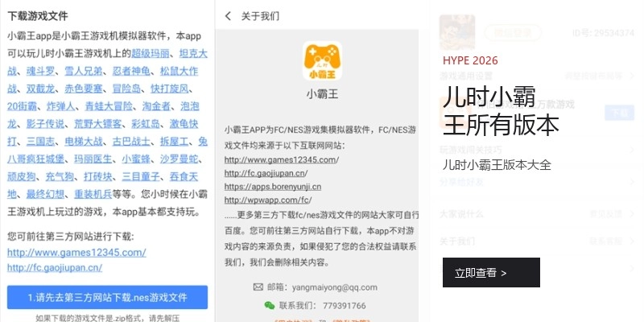This screenshot has height=322, width=644.
Task: Open the 淘金者 game link
Action: pyautogui.click(x=156, y=106)
